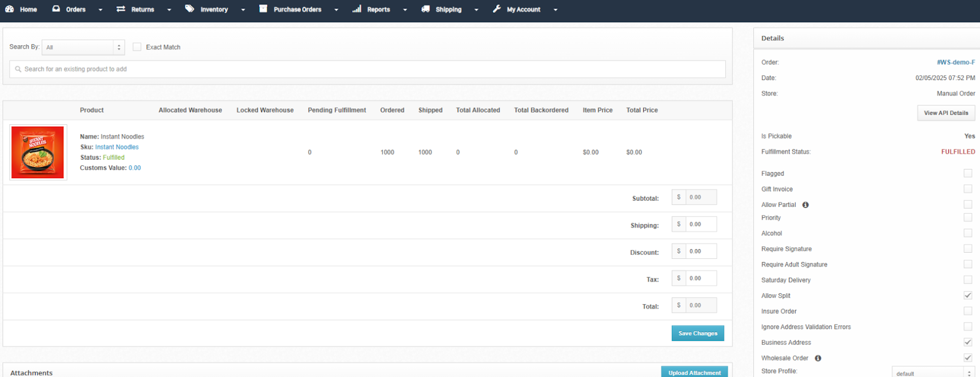Open the Instant Noodles SKU link
Image resolution: width=980 pixels, height=377 pixels.
click(117, 147)
